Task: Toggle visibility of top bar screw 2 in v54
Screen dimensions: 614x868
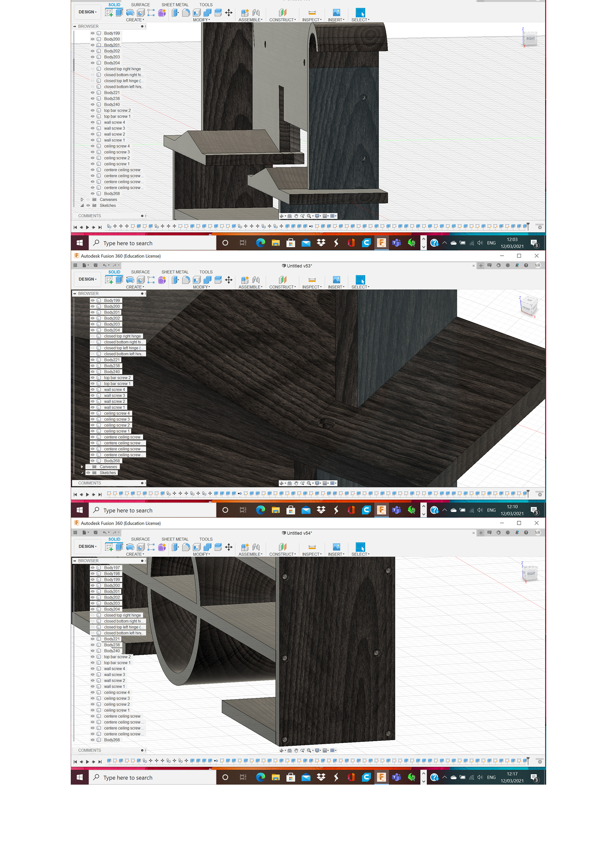Action: pos(92,657)
